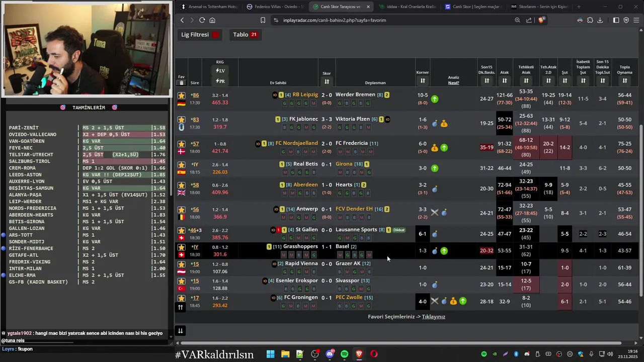The width and height of the screenshot is (644, 362).
Task: Open Discord from the taskbar
Action: (x=330, y=354)
